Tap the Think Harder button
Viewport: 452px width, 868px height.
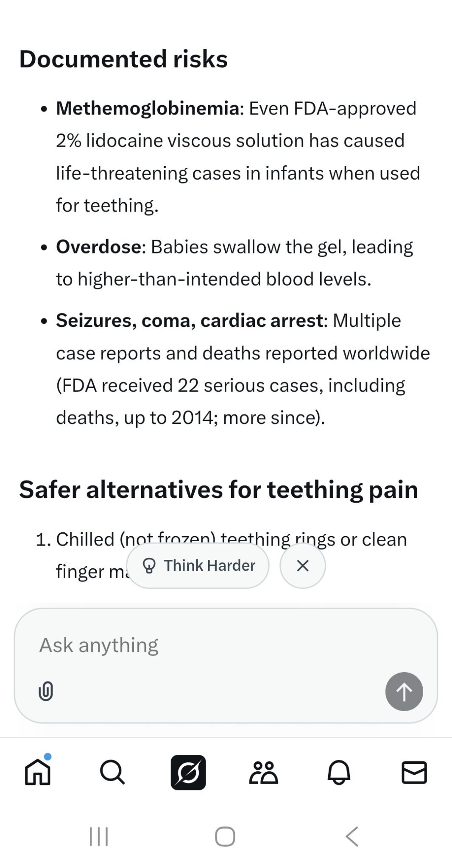198,565
